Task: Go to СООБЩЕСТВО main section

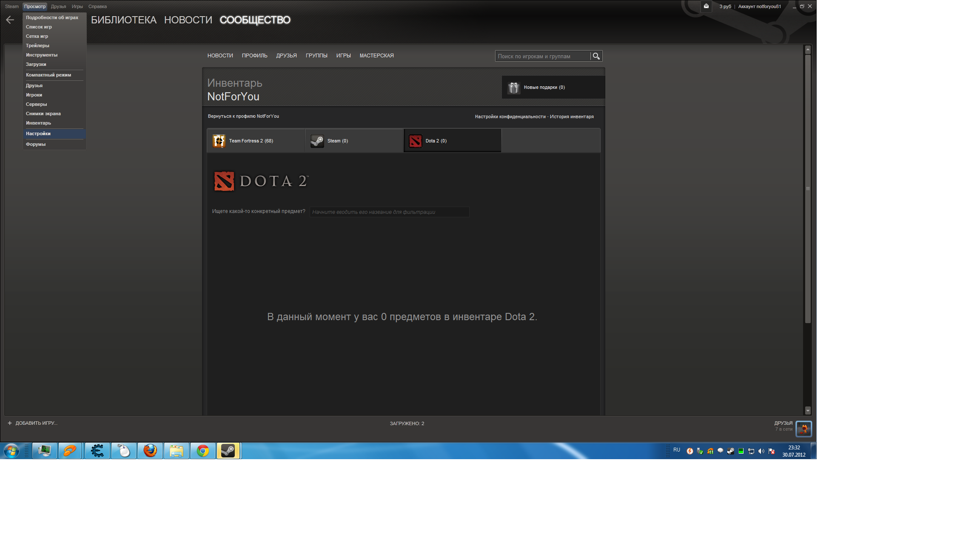Action: pyautogui.click(x=255, y=20)
